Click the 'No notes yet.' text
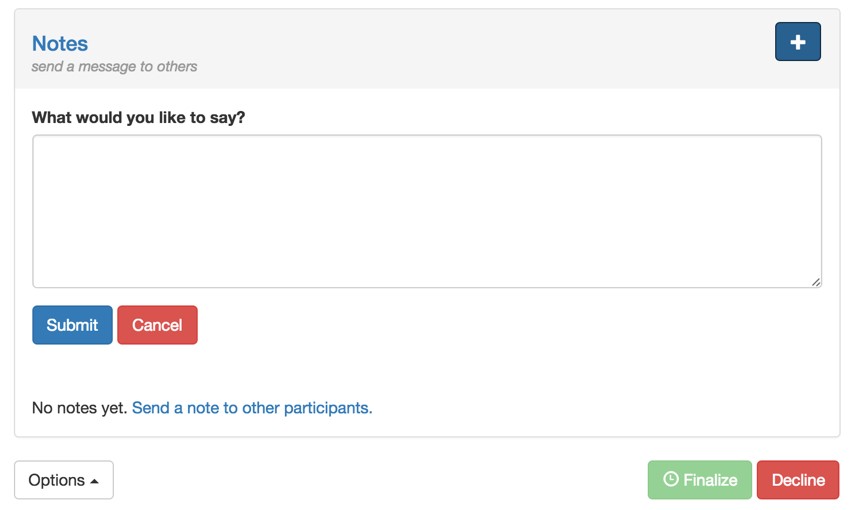Screen dimensions: 850x510 tap(79, 408)
